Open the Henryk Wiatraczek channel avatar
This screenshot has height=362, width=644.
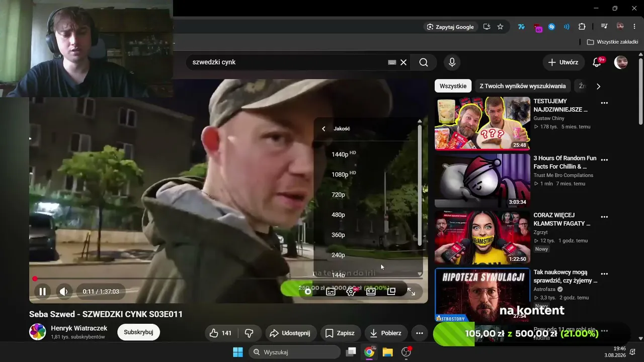(38, 332)
